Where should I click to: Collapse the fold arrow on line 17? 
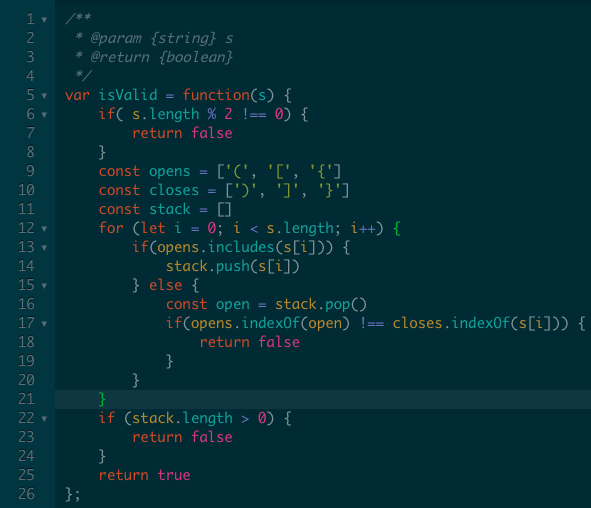click(x=44, y=324)
